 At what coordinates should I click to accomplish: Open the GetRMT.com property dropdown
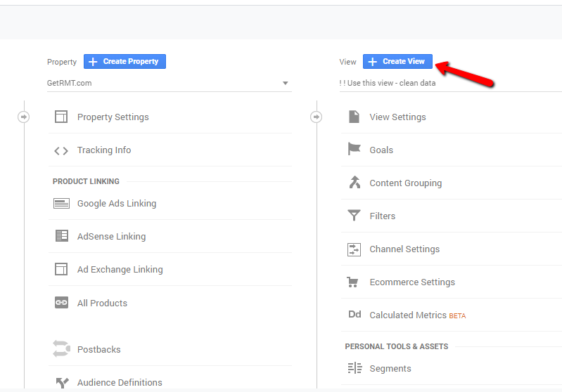pyautogui.click(x=170, y=83)
